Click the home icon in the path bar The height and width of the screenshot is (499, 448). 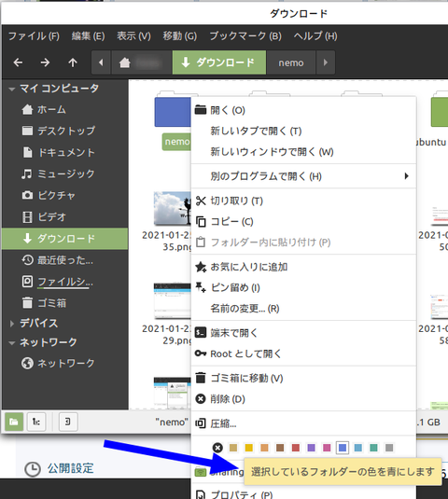(124, 62)
